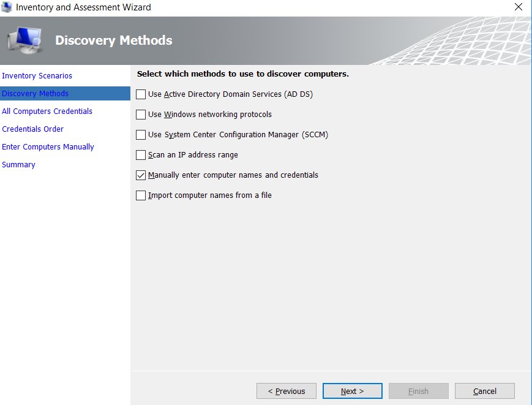The width and height of the screenshot is (532, 405).
Task: View the Summary page
Action: tap(18, 164)
